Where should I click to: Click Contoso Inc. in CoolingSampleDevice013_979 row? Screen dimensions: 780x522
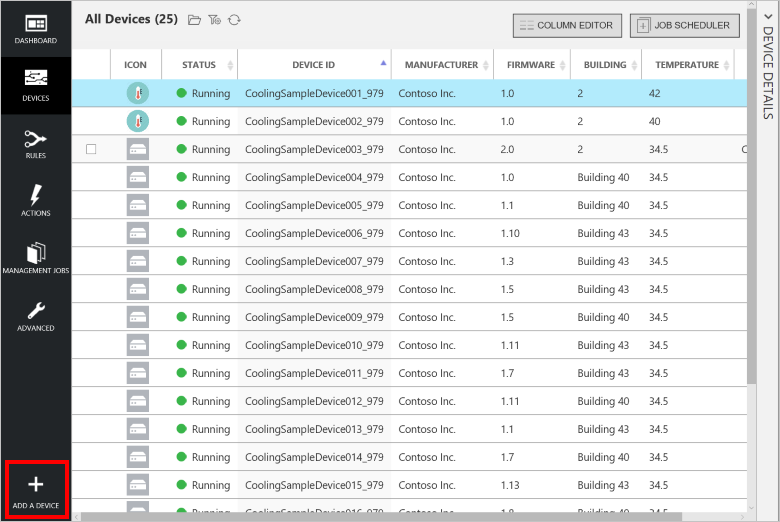click(427, 429)
